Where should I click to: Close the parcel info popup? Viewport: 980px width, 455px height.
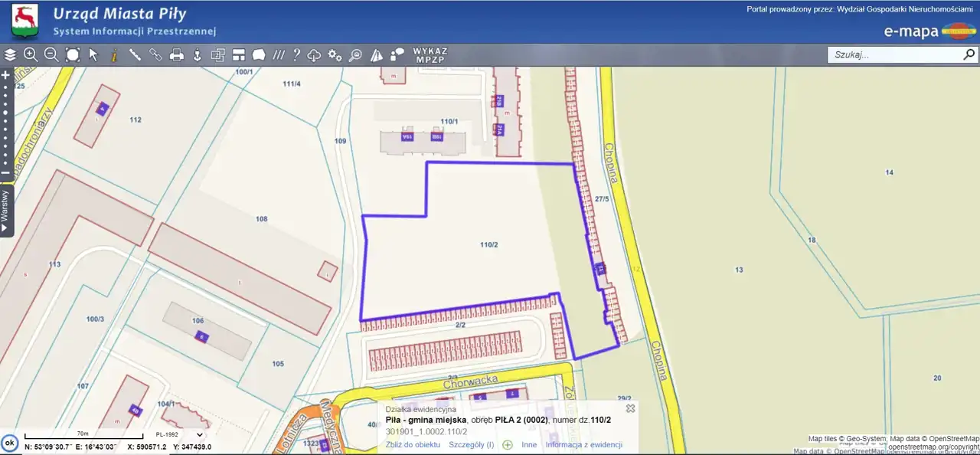coord(630,408)
